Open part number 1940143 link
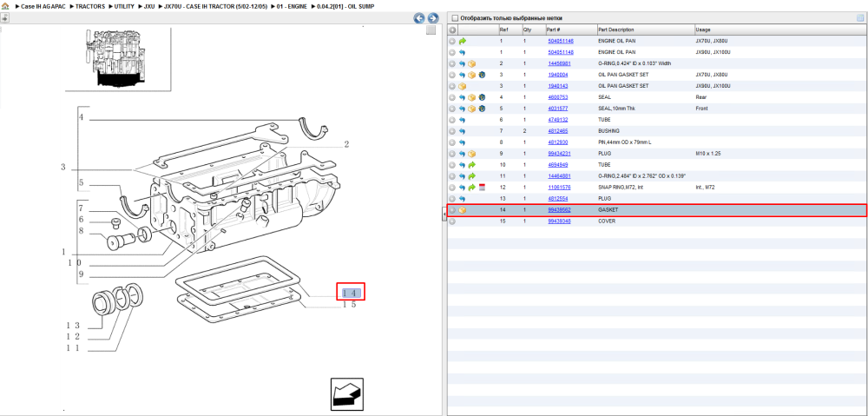The image size is (868, 416). coord(557,86)
